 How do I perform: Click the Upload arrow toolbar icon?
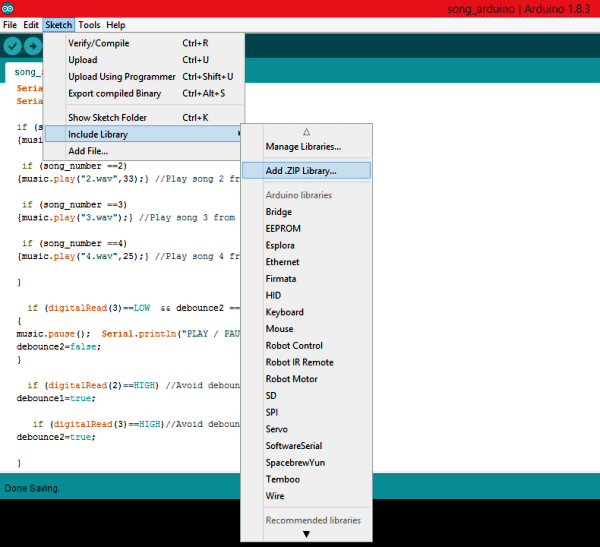point(33,46)
